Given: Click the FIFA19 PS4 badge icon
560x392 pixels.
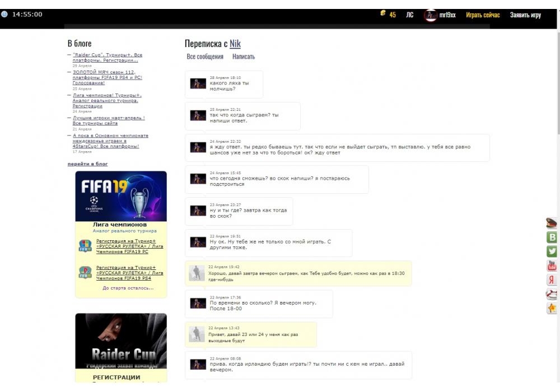Looking at the screenshot, I should tap(85, 273).
